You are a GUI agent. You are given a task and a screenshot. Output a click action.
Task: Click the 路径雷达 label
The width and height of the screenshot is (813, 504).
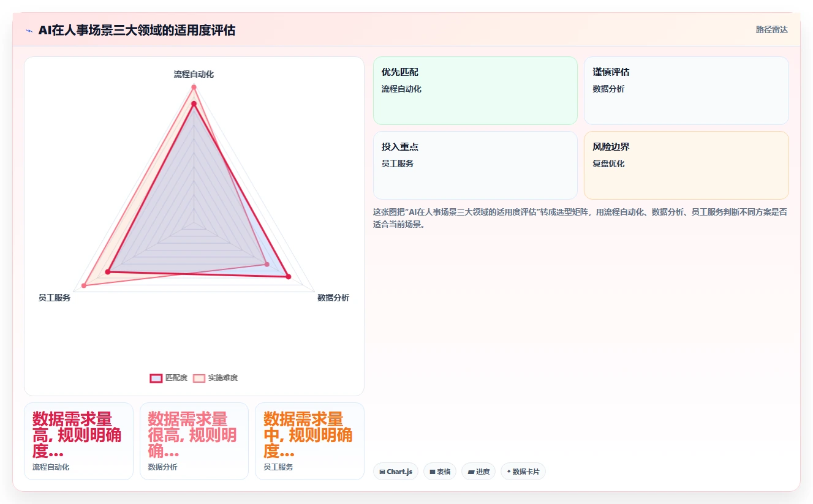point(772,29)
